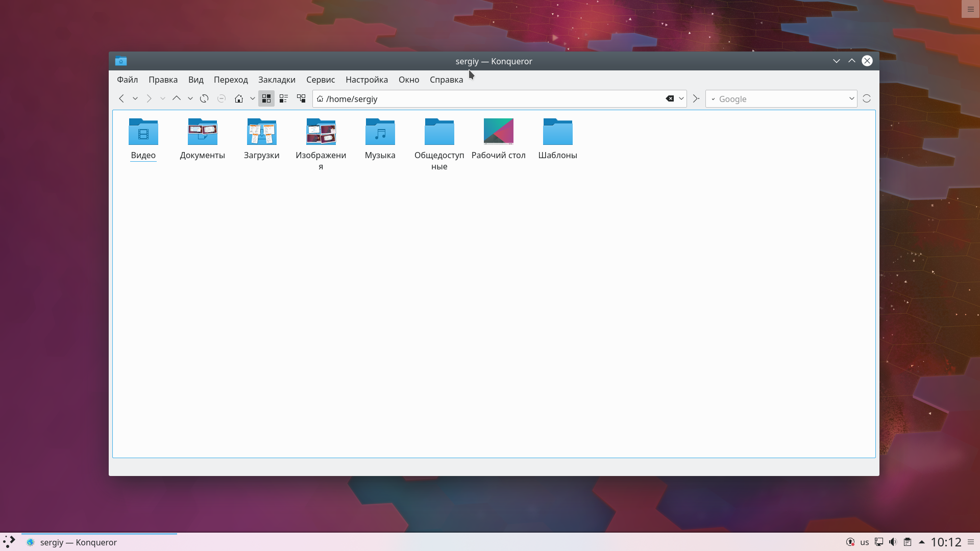Image resolution: width=980 pixels, height=551 pixels.
Task: Click the folder icon in the title bar
Action: (121, 61)
